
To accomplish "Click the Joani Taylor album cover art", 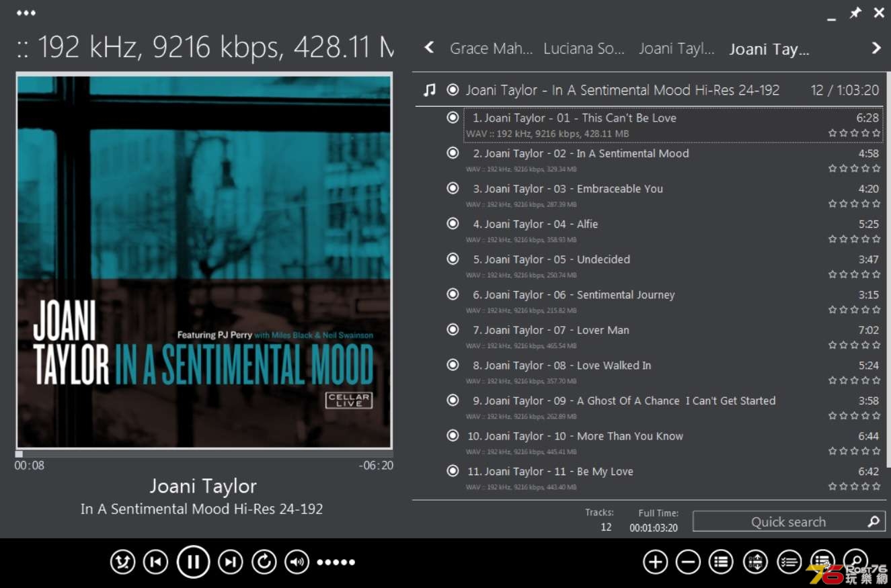I will click(204, 261).
